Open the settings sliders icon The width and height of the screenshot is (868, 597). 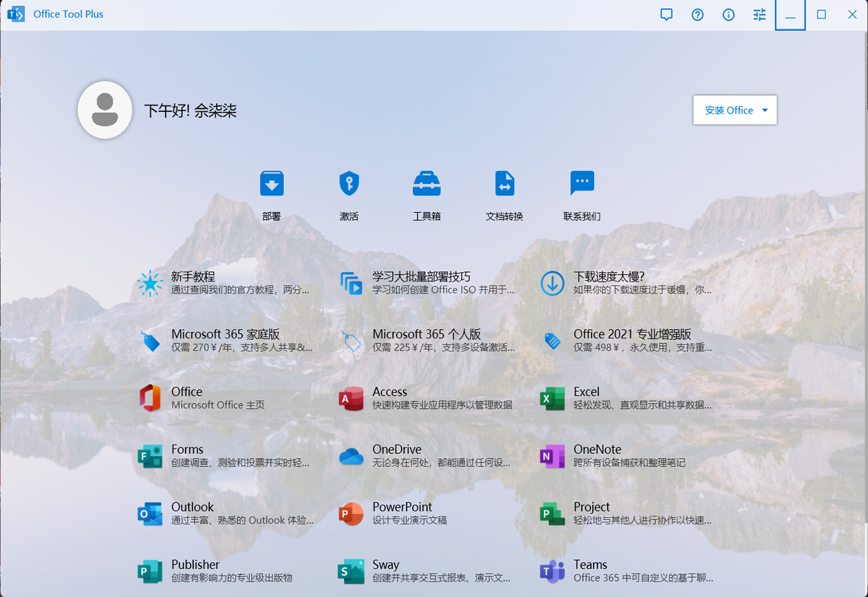click(759, 15)
